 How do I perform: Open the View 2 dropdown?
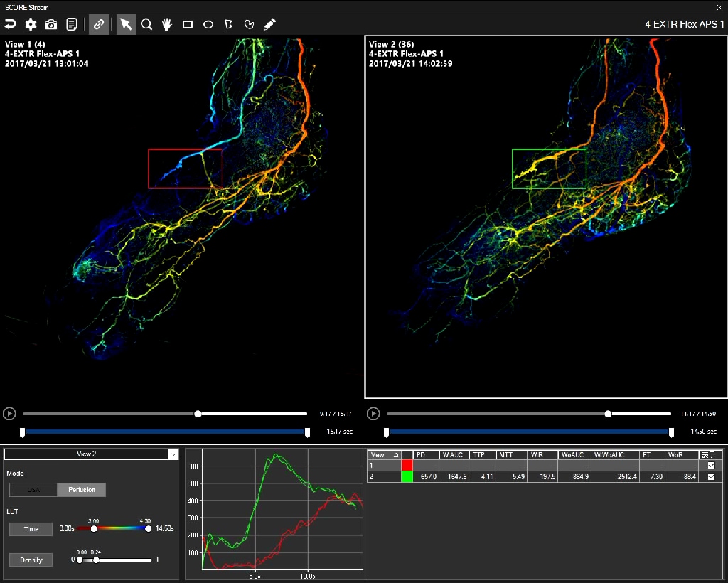(x=173, y=454)
